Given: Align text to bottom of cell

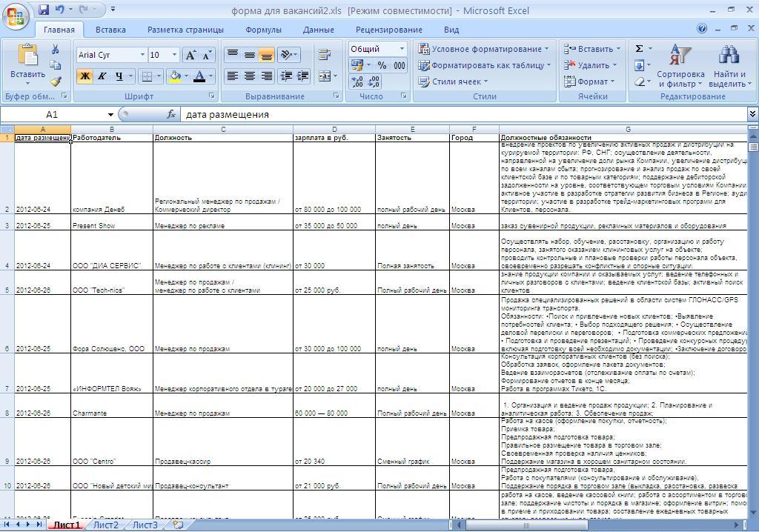Looking at the screenshot, I should pyautogui.click(x=266, y=55).
